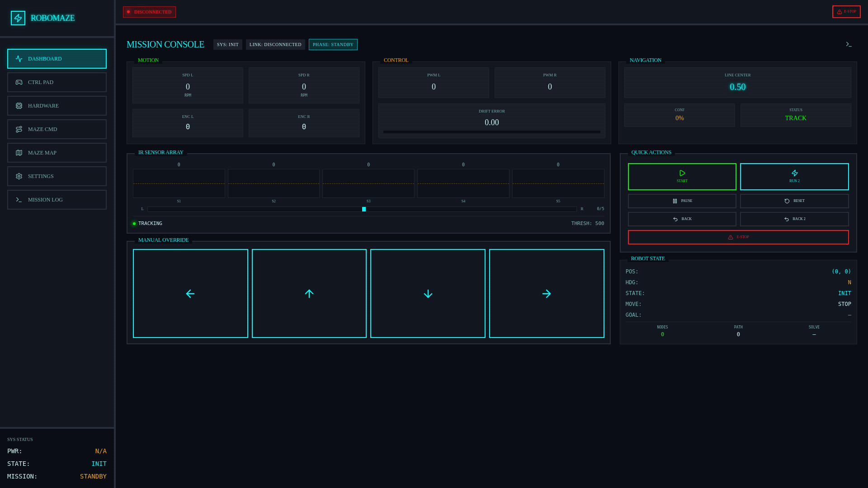The width and height of the screenshot is (868, 488).
Task: Click the Ctrl Pad gamepad icon
Action: click(19, 82)
